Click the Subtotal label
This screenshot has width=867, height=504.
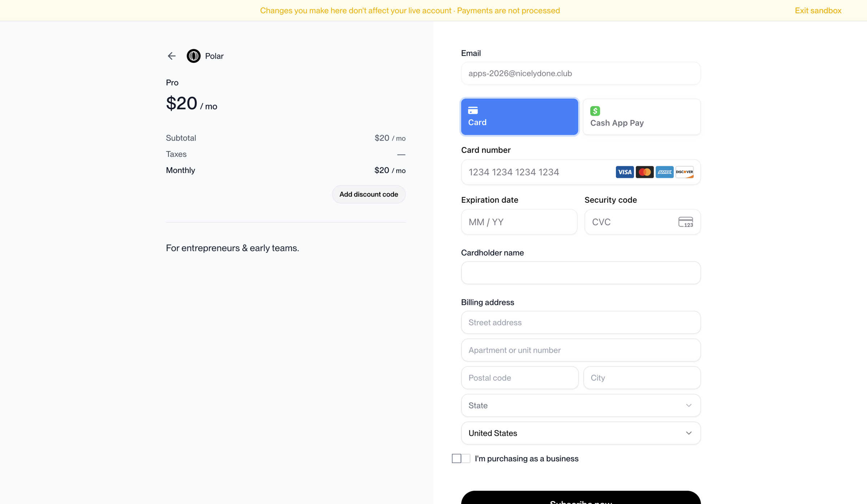181,138
